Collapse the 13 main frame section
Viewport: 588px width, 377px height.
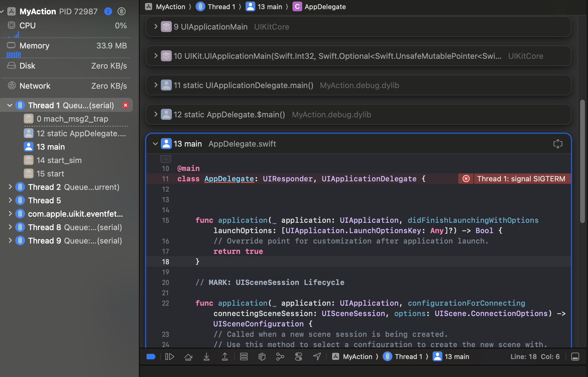(x=155, y=144)
